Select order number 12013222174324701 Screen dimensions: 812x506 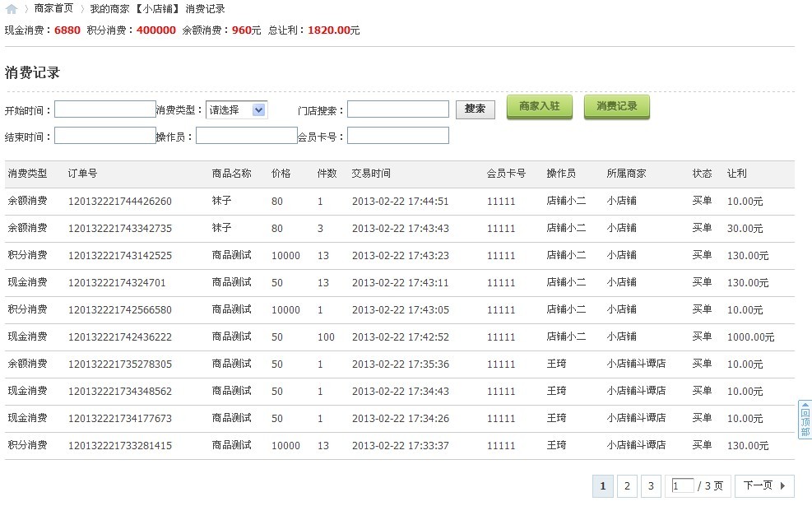[117, 283]
